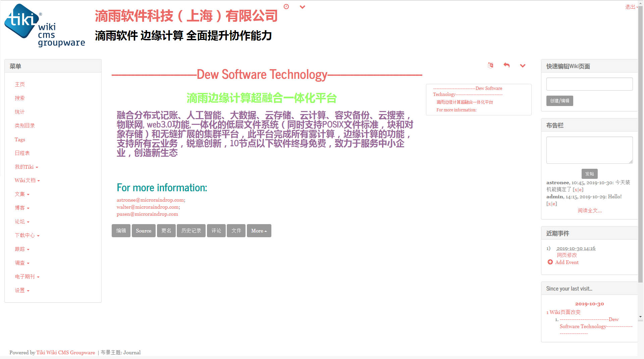Click the 发帖 post button
Image resolution: width=644 pixels, height=359 pixels.
[589, 174]
